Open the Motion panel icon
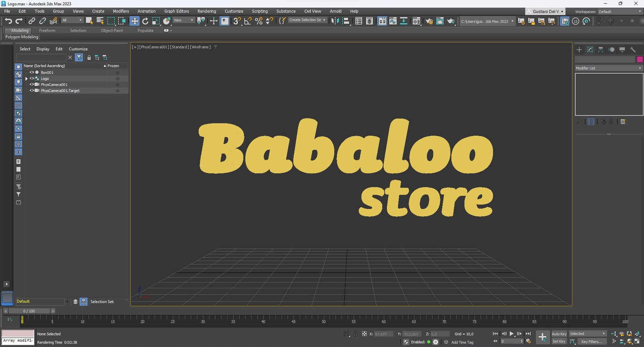644x347 pixels. [612, 50]
